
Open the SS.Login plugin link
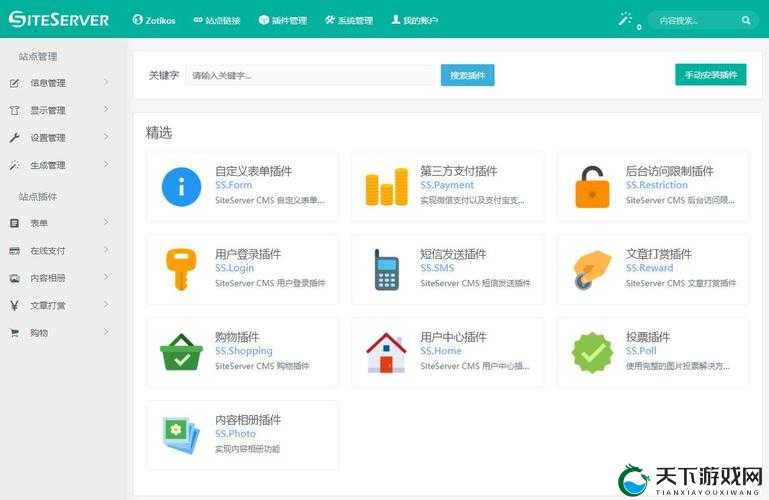(x=234, y=268)
